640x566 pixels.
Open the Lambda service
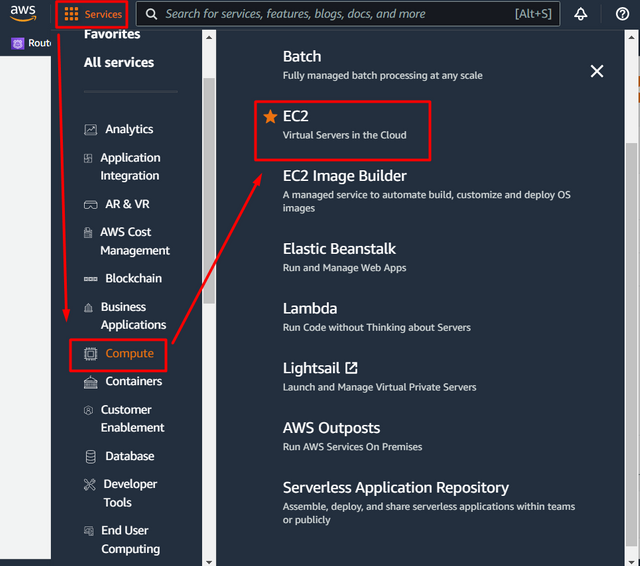310,309
